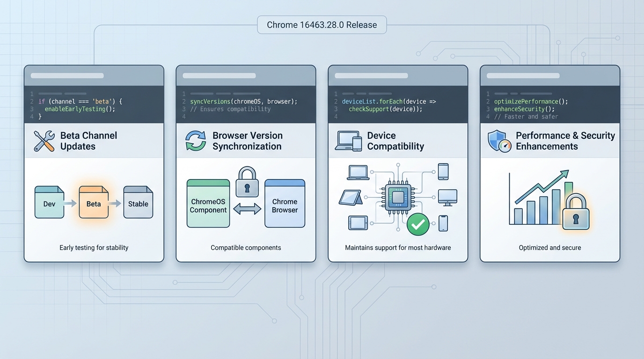The width and height of the screenshot is (644, 359).
Task: Click the shield with gauge icon
Action: point(499,141)
